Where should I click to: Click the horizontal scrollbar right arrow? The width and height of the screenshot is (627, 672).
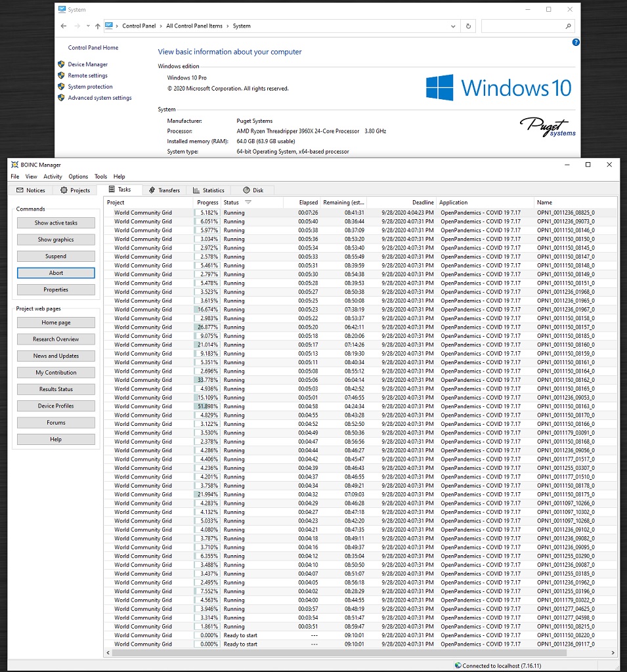click(613, 653)
